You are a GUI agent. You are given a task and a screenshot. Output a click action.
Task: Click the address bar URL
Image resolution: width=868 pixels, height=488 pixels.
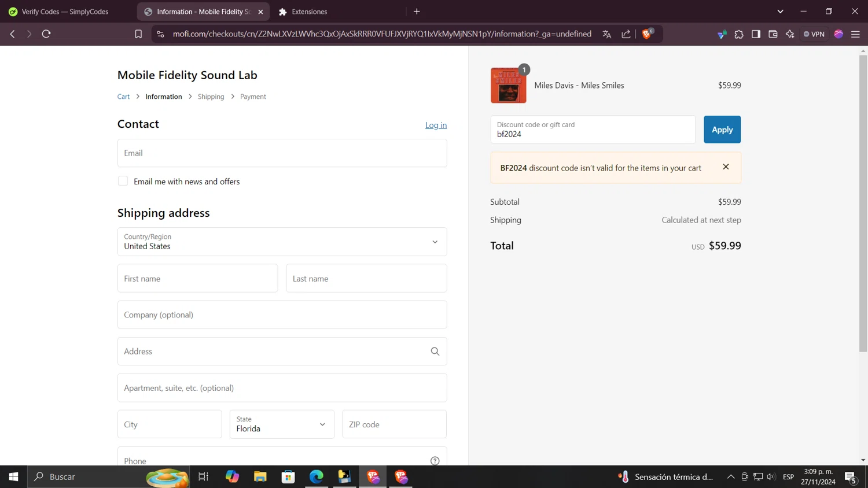click(382, 34)
